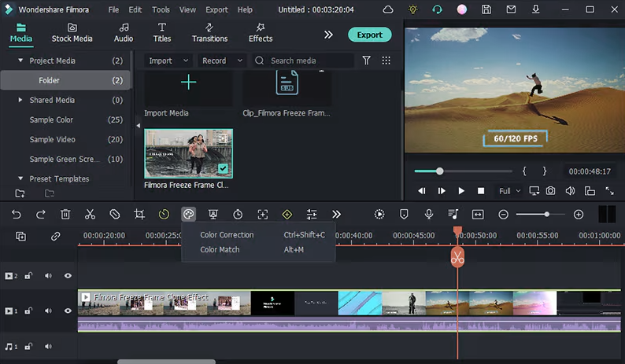Lock video track 1
This screenshot has width=625, height=364.
[28, 311]
